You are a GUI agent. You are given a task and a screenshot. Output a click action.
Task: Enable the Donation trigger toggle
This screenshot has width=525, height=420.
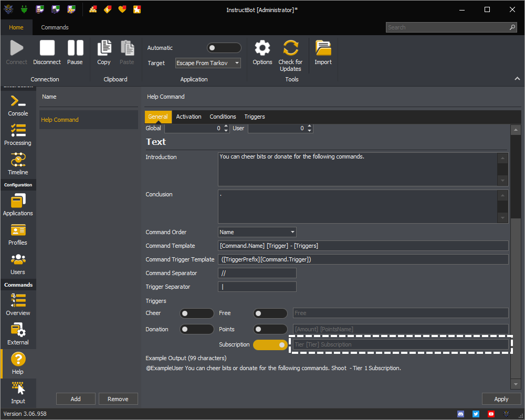197,329
